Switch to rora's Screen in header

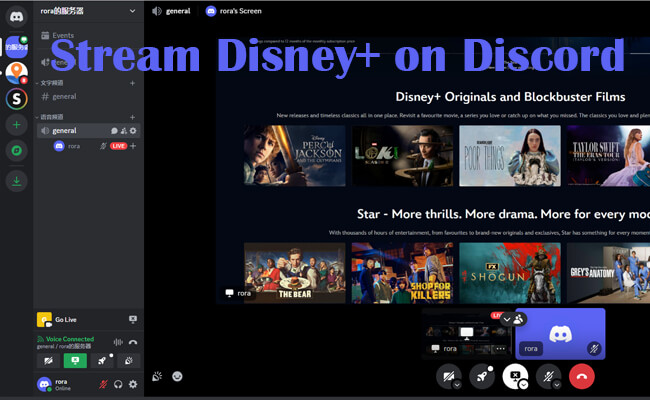(x=234, y=11)
